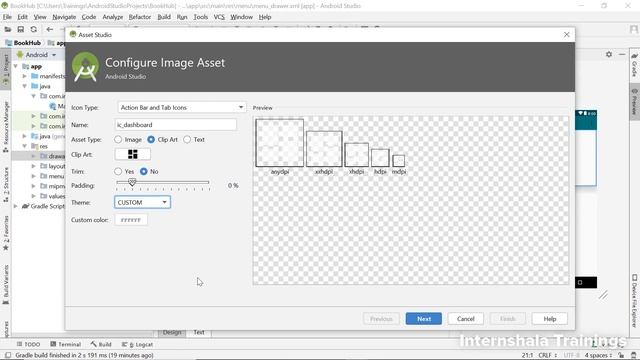
Task: Select the Text asset type radio
Action: tap(187, 140)
